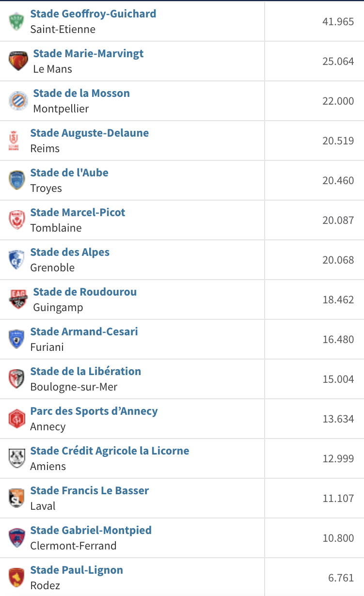Screen dimensions: 364x596
Task: Click the Reims club crest icon
Action: (14, 141)
